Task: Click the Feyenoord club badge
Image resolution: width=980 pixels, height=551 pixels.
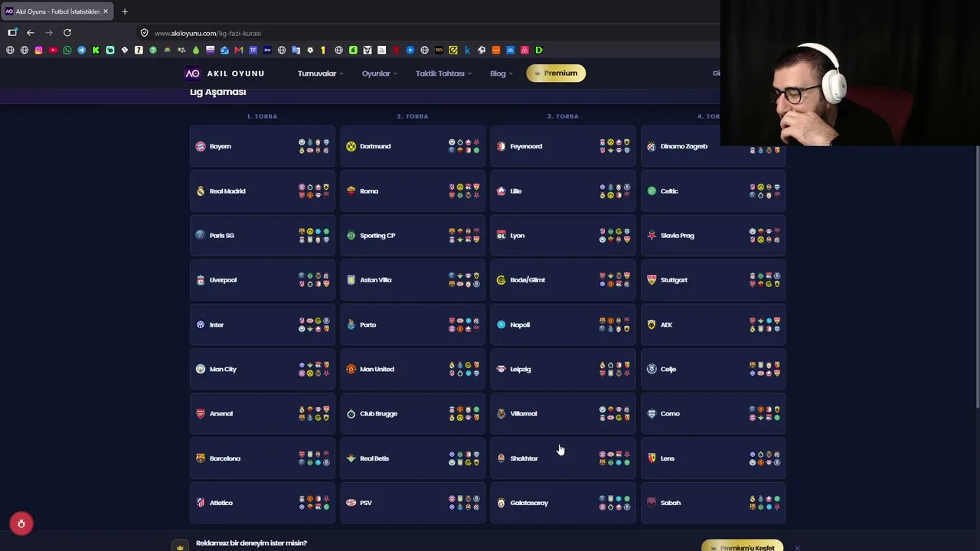Action: click(501, 146)
